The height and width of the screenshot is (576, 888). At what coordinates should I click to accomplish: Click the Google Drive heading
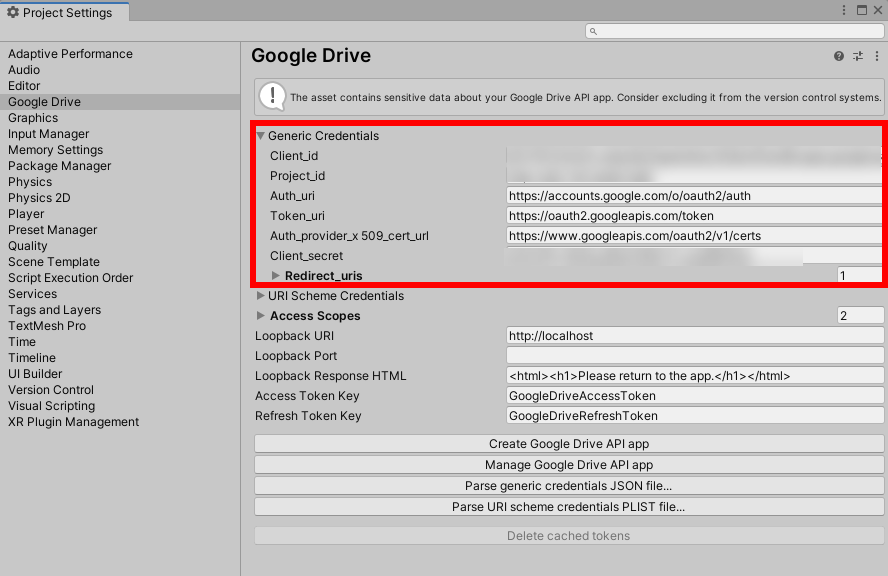(x=311, y=56)
